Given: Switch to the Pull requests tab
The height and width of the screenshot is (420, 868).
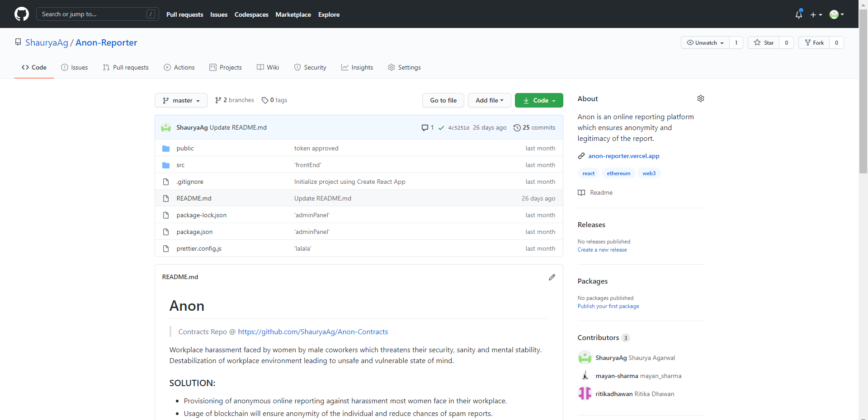Looking at the screenshot, I should (126, 67).
